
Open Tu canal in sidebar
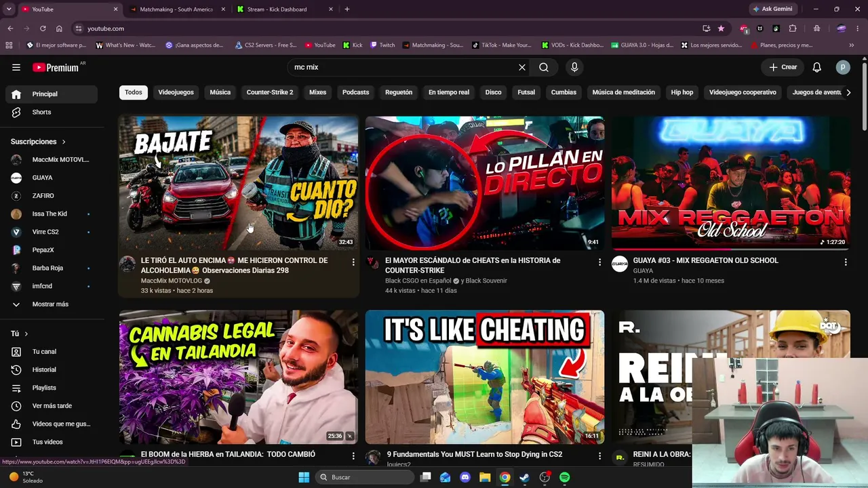tap(52, 352)
